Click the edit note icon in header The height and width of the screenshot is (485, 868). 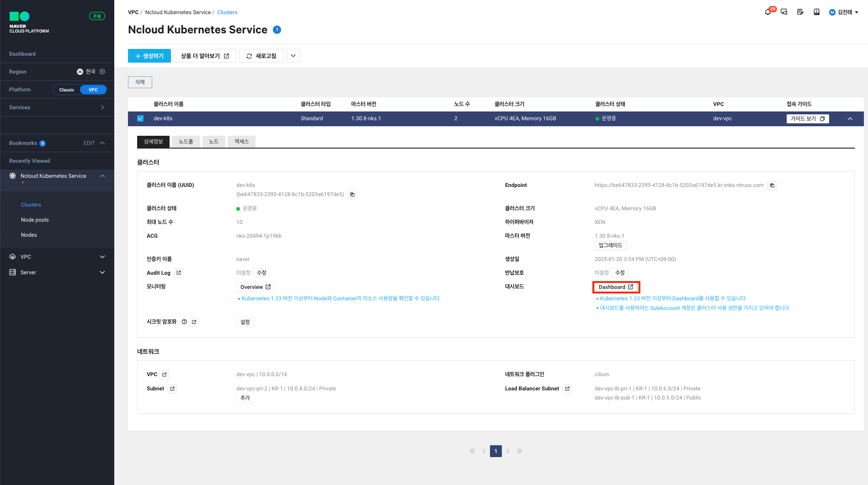(x=800, y=12)
